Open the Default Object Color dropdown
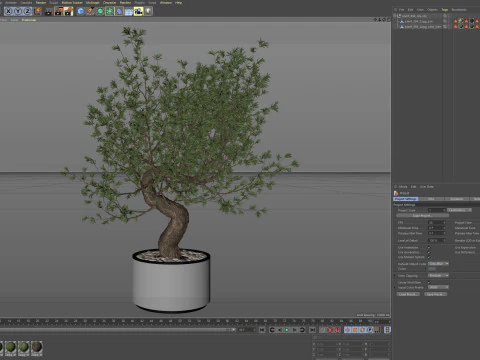This screenshot has width=480, height=360. pyautogui.click(x=438, y=264)
